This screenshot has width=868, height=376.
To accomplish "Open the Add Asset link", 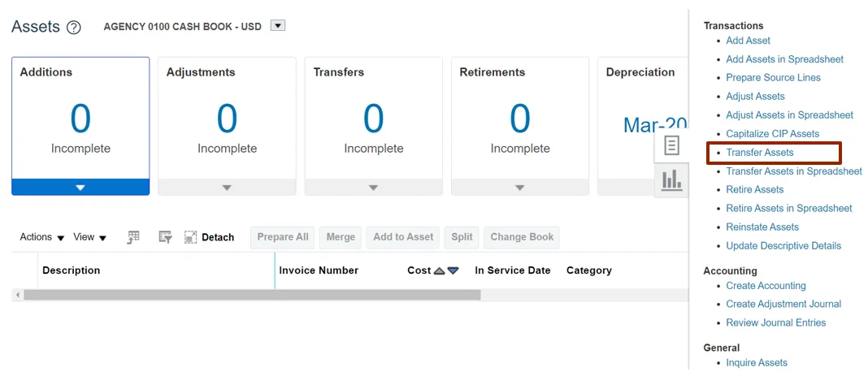I will [748, 41].
